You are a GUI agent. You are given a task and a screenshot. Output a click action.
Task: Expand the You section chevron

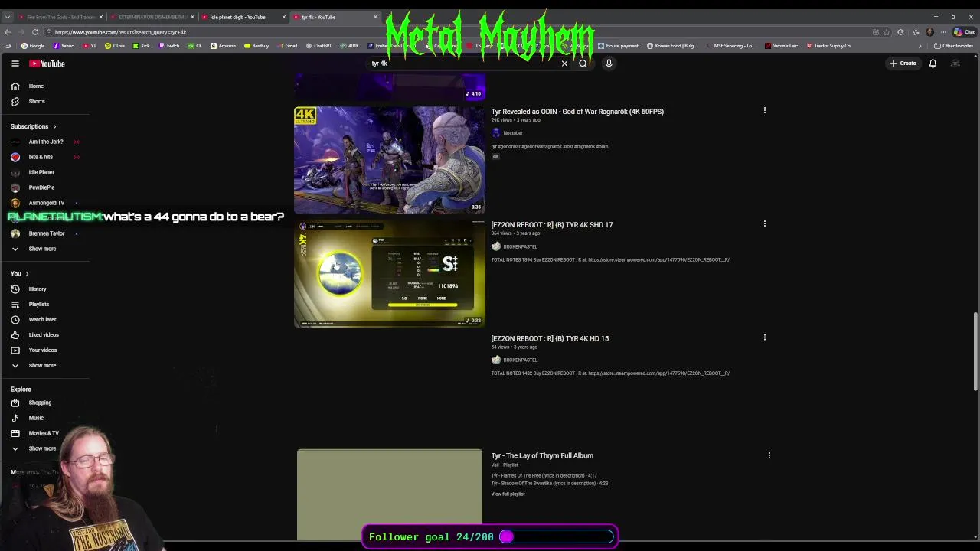coord(27,273)
